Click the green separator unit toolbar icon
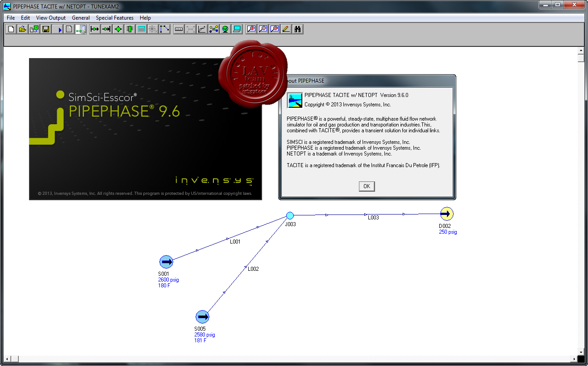Screen dimensions: 588x366 pyautogui.click(x=129, y=29)
